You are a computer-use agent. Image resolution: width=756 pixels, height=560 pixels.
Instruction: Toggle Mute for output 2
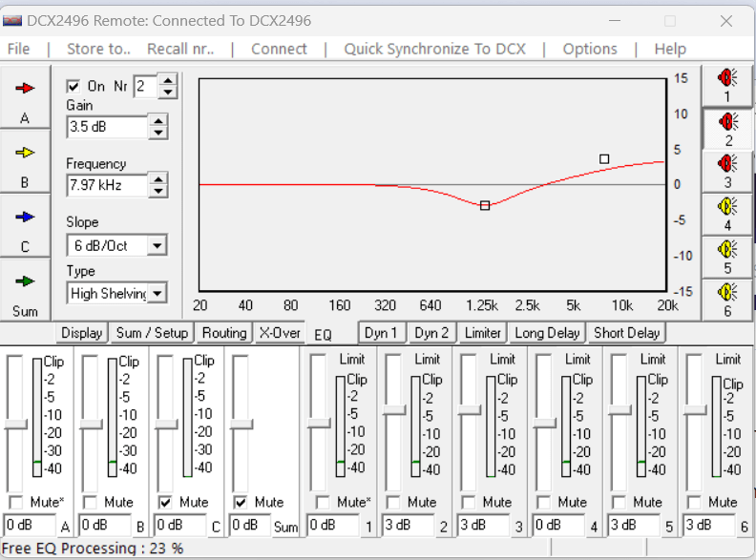pyautogui.click(x=393, y=503)
